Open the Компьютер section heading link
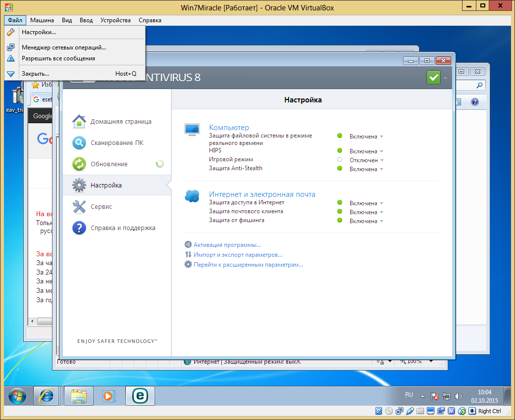The height and width of the screenshot is (420, 515). (x=229, y=127)
